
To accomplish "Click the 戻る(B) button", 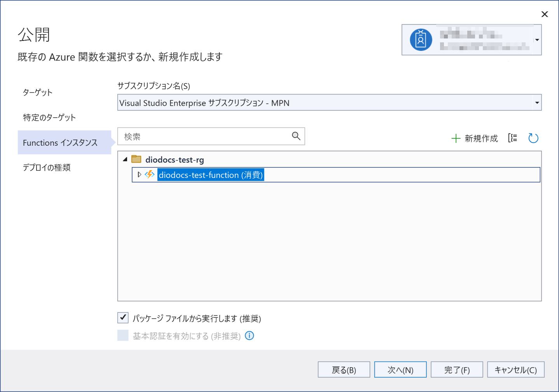I will point(344,369).
